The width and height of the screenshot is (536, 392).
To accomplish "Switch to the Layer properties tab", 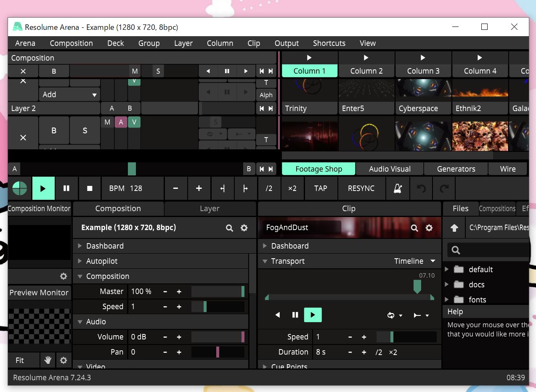I will click(210, 209).
